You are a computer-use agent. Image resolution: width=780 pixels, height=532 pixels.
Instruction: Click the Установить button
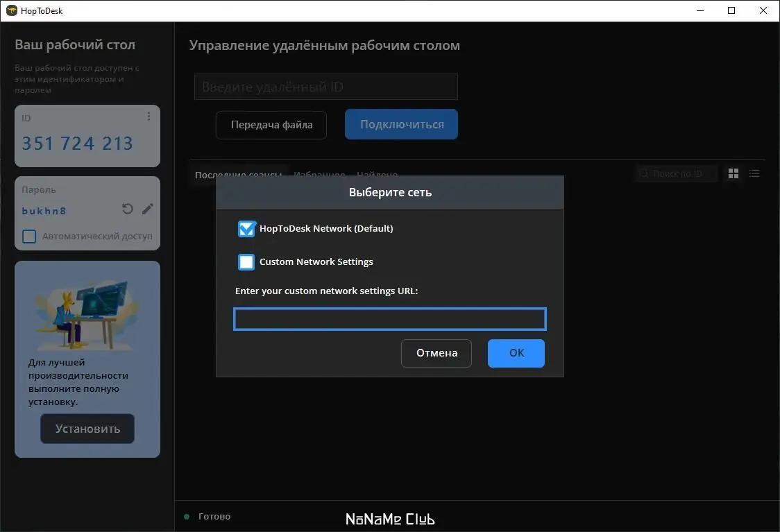pos(87,429)
